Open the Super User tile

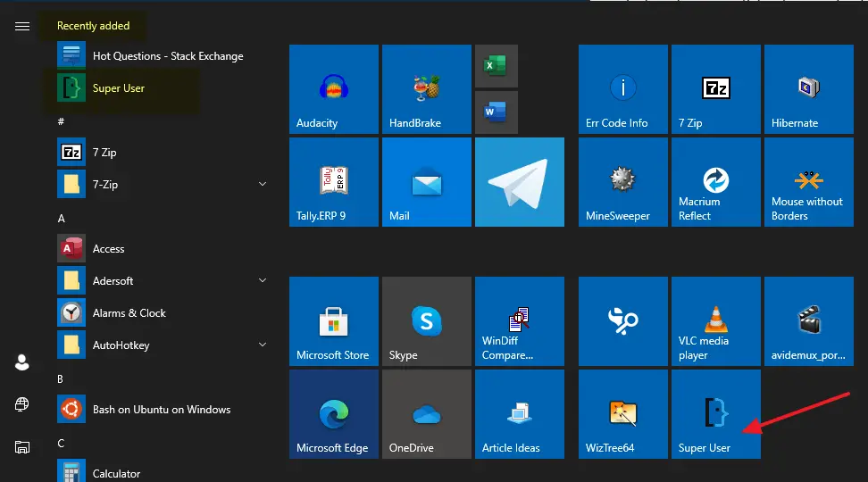[x=716, y=414]
